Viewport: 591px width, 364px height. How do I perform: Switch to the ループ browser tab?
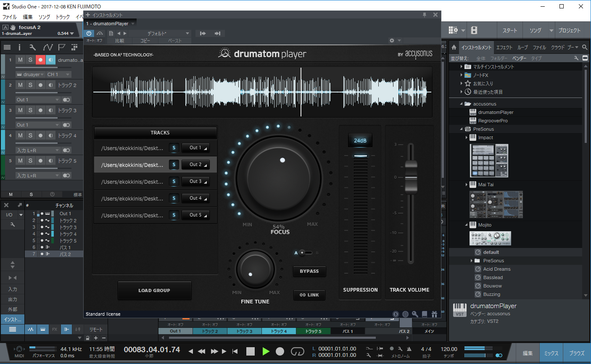tap(522, 47)
